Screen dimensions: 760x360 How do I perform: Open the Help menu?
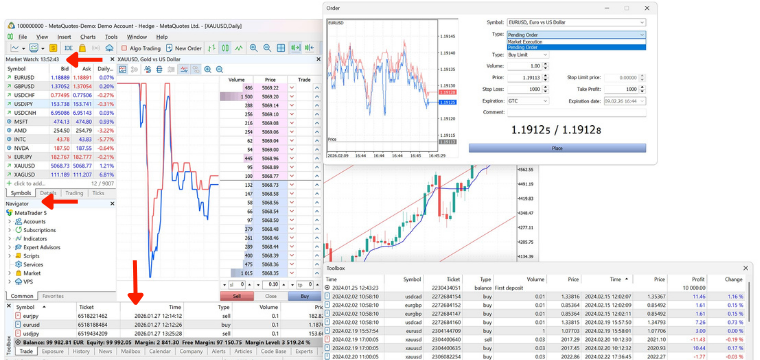(x=161, y=37)
